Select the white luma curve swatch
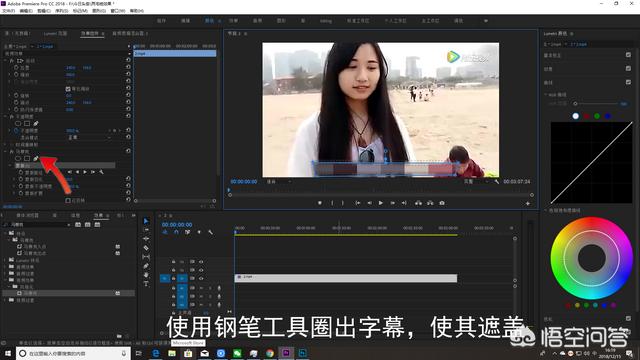The image size is (640, 360). tap(576, 116)
